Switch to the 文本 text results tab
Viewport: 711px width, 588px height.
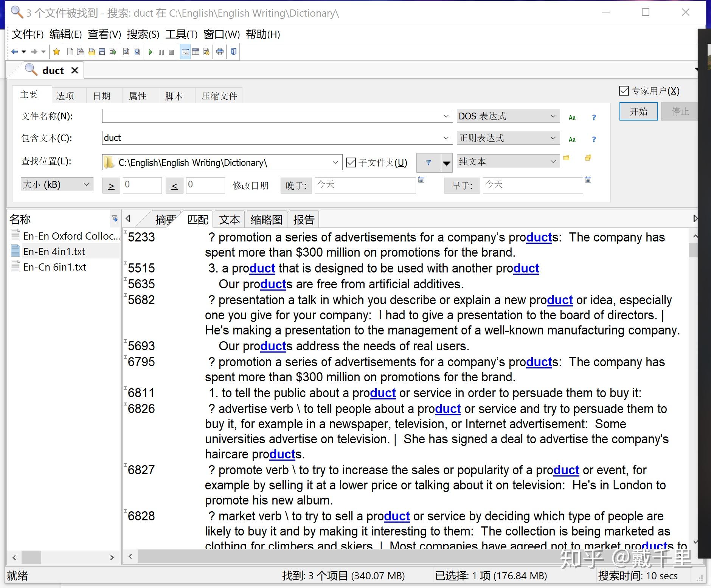(229, 220)
